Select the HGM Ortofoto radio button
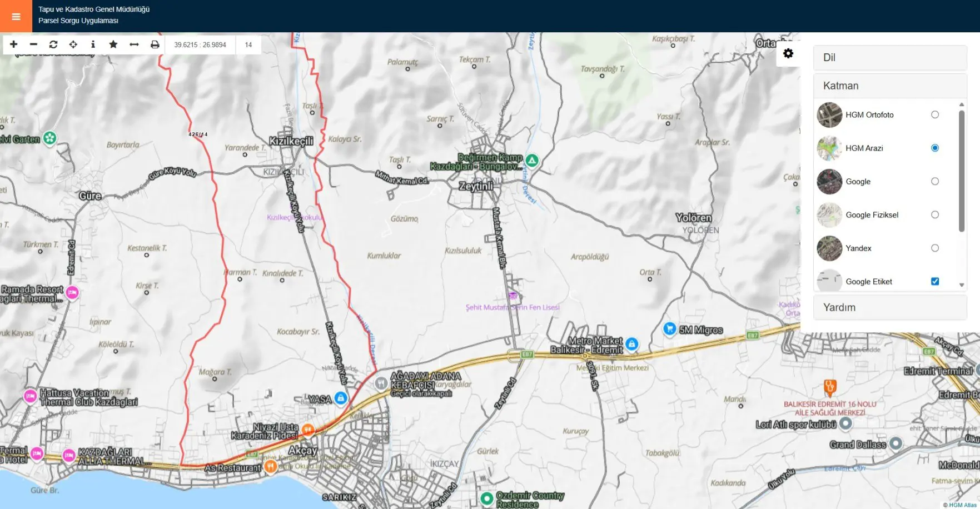Screen dimensions: 980x509 pyautogui.click(x=935, y=114)
